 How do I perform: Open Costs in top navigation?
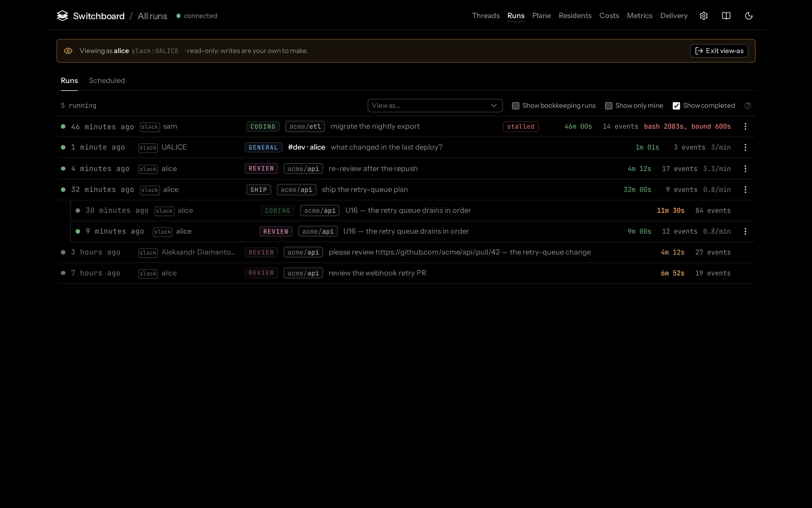tap(609, 16)
